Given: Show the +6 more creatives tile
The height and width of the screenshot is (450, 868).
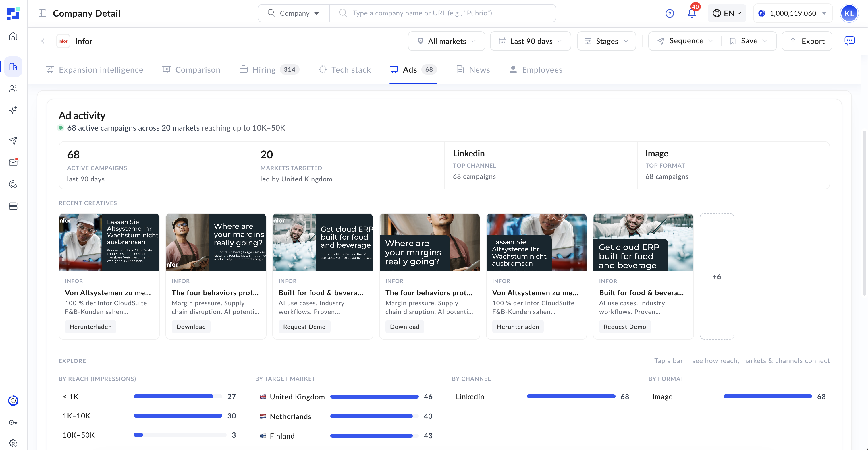Looking at the screenshot, I should coord(717,276).
